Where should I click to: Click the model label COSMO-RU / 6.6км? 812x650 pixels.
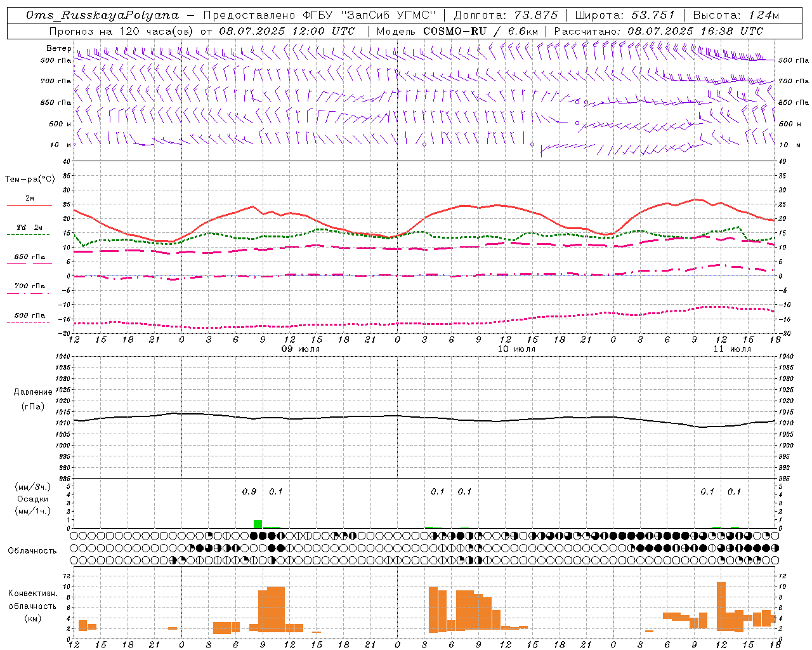480,31
